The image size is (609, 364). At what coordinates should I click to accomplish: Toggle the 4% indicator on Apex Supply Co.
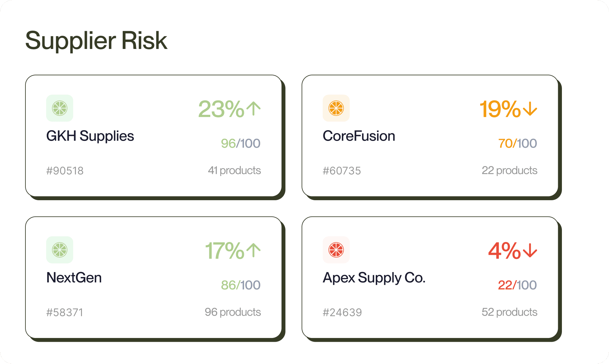point(512,251)
